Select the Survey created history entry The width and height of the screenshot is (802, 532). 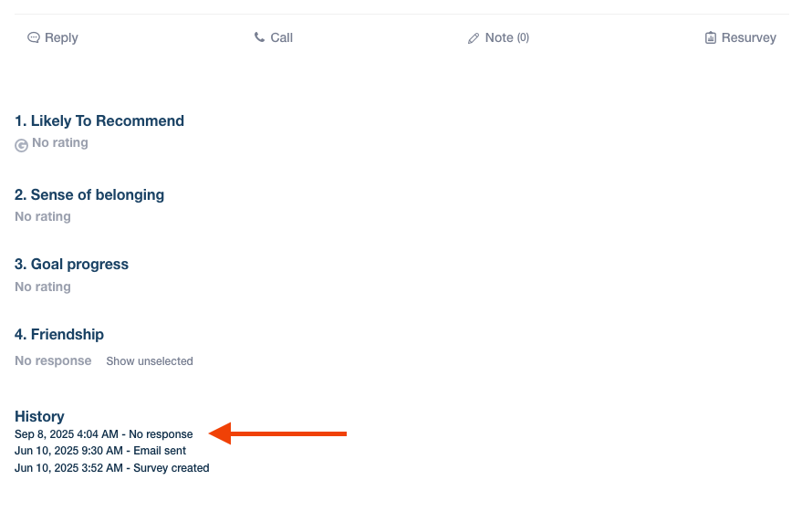(x=112, y=468)
